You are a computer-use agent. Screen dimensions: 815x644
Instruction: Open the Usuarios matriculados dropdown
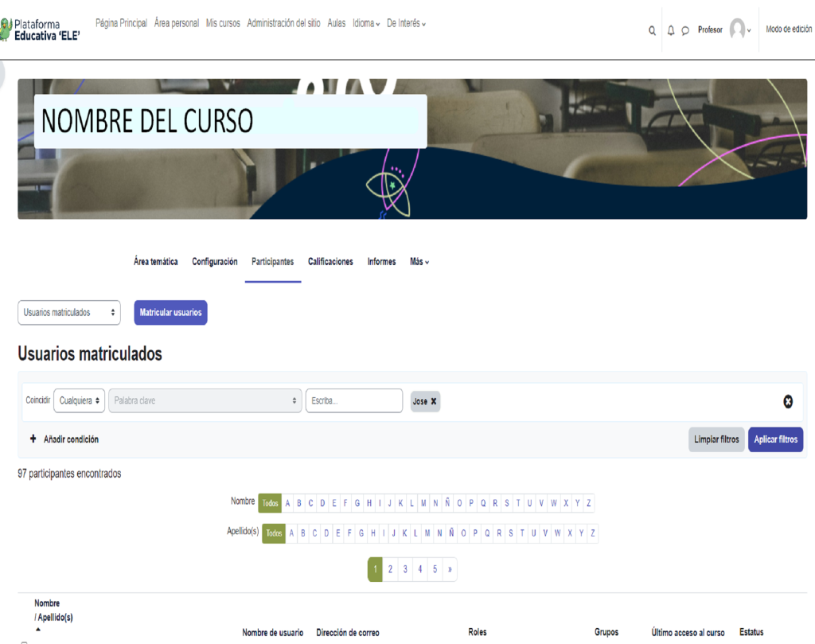(68, 313)
